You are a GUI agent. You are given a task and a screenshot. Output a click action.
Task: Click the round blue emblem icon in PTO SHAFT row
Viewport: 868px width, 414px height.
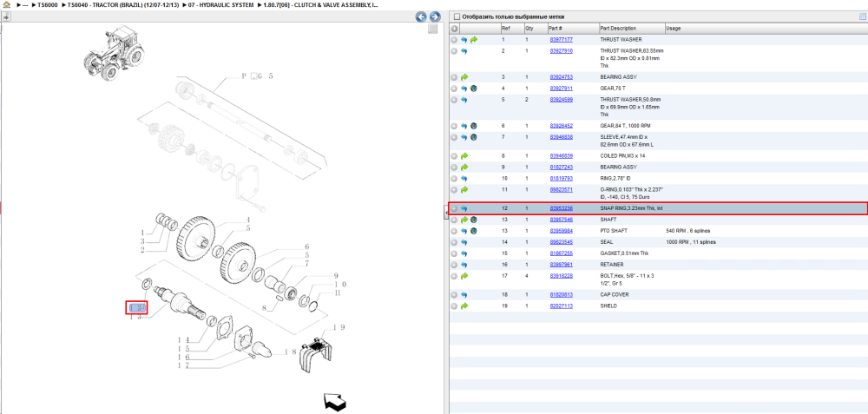point(474,231)
